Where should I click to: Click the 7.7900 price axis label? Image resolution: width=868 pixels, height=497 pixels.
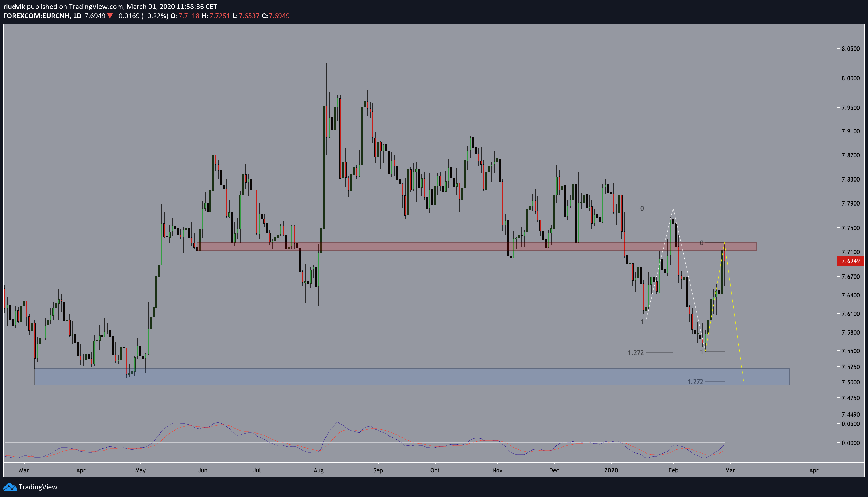click(851, 203)
